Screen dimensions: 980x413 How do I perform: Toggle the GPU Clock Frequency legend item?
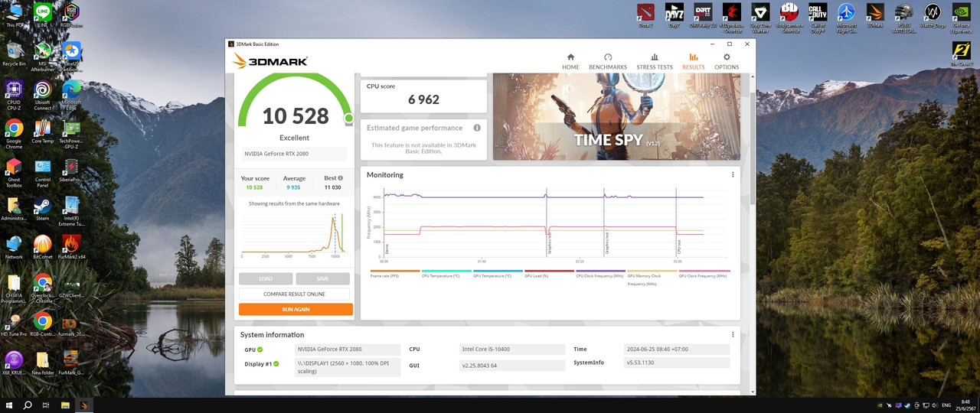(x=704, y=274)
